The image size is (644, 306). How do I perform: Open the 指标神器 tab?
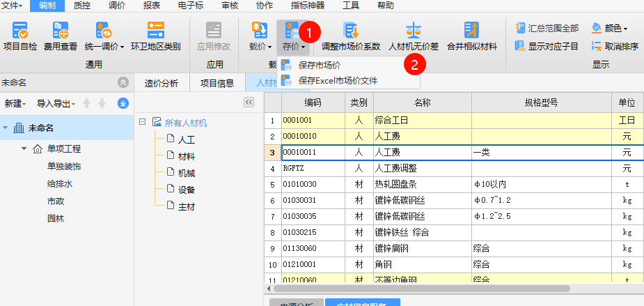[308, 6]
